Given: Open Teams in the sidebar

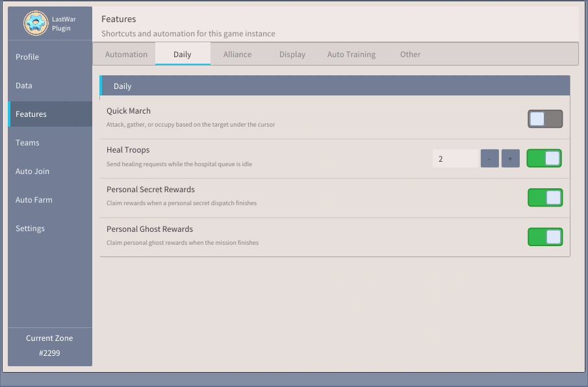Looking at the screenshot, I should (50, 142).
